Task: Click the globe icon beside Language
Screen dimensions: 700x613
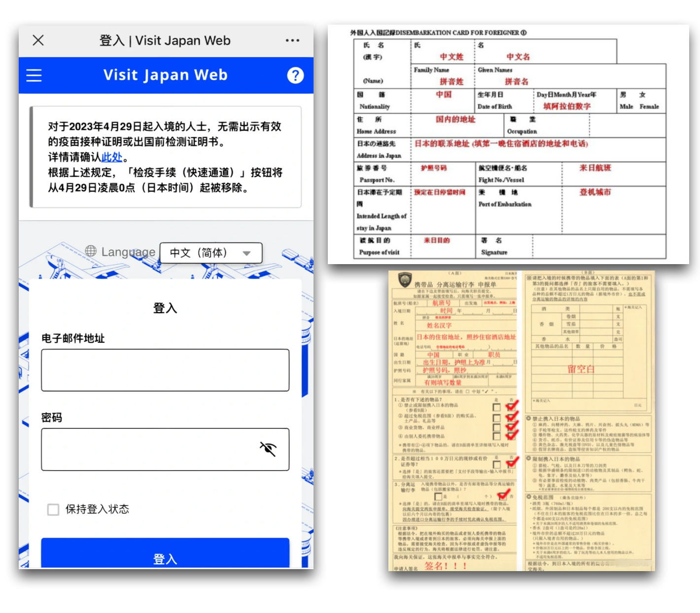Action: pos(91,251)
